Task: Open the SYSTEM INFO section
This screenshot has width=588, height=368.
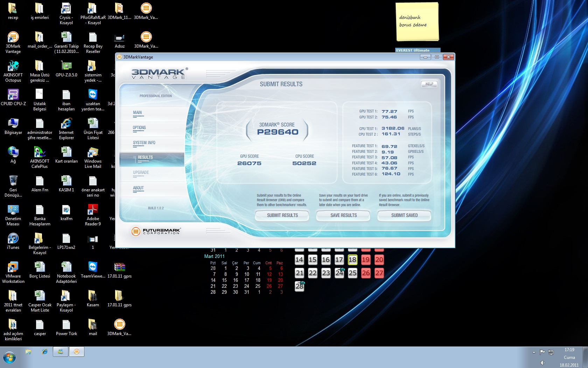Action: 144,143
